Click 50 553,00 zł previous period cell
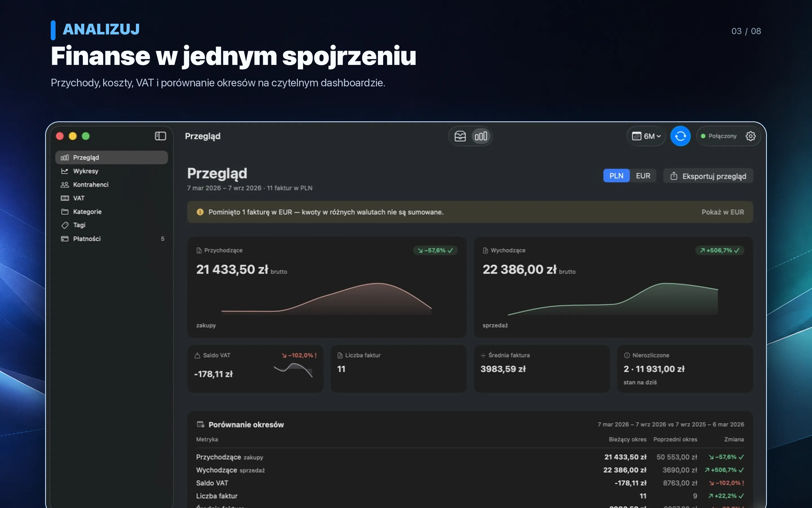 (x=677, y=457)
